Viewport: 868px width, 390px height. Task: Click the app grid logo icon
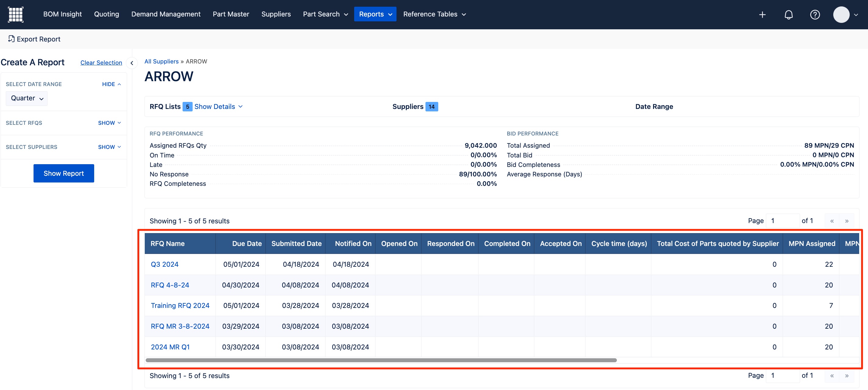(x=16, y=14)
